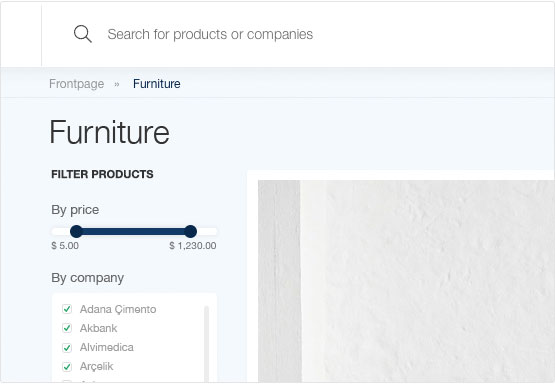Viewport: 555px width, 384px height.
Task: Click the $ 5.00 minimum price label
Action: (65, 246)
